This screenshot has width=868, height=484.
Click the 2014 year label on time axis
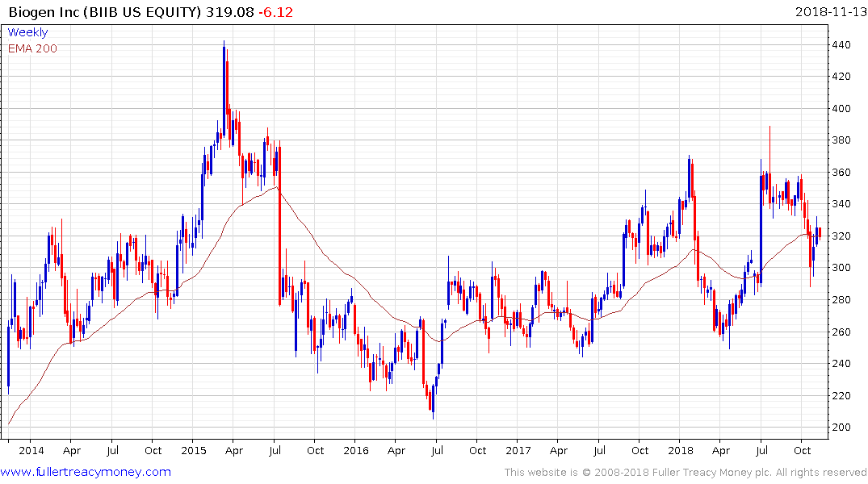[x=31, y=450]
